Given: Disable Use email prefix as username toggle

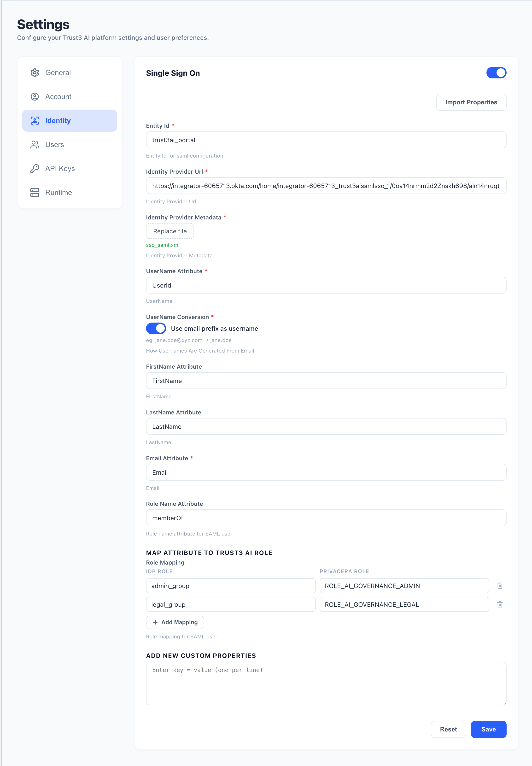Looking at the screenshot, I should pyautogui.click(x=156, y=329).
